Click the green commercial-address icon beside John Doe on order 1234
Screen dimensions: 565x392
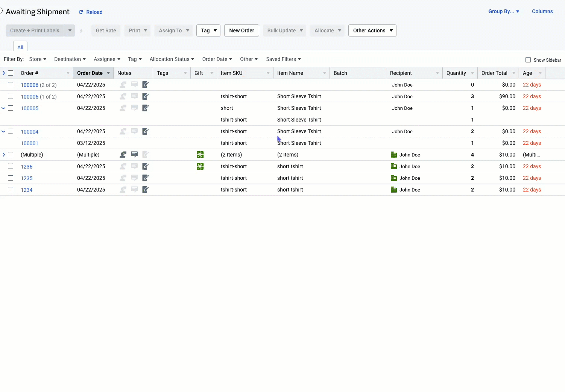pyautogui.click(x=393, y=190)
